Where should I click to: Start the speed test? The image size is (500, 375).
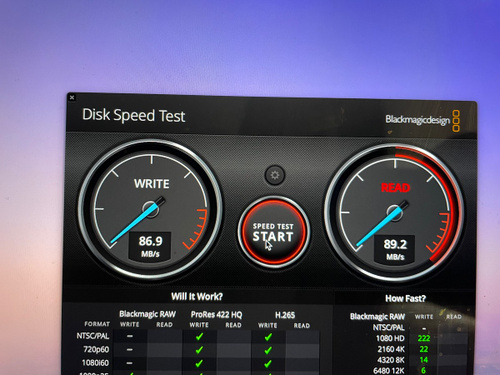pyautogui.click(x=273, y=232)
